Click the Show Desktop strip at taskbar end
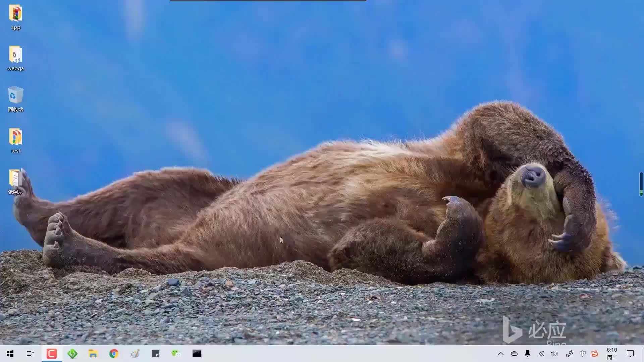Viewport: 644px width, 362px height. pyautogui.click(x=643, y=354)
